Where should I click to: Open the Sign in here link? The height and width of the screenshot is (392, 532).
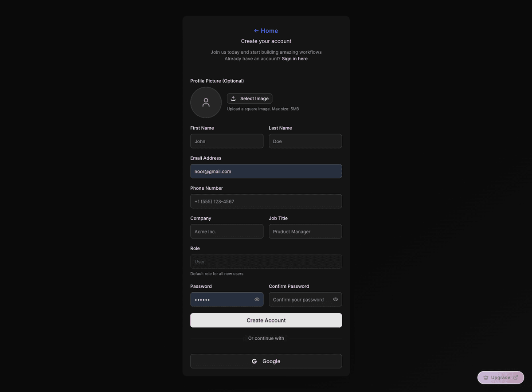click(294, 59)
